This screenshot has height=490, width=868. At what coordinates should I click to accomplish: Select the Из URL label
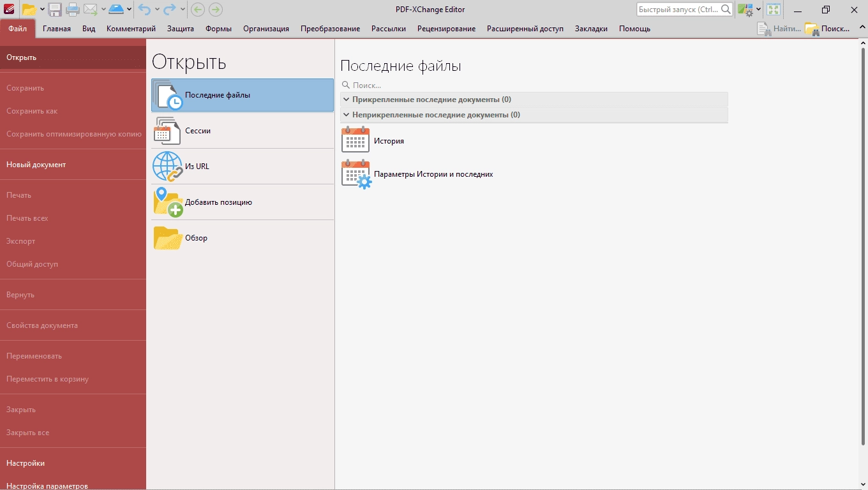pyautogui.click(x=197, y=167)
